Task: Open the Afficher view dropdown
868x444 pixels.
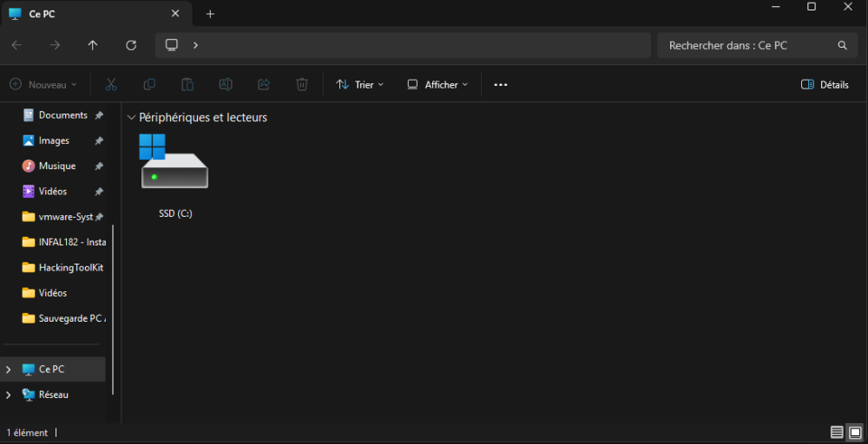Action: pyautogui.click(x=437, y=84)
